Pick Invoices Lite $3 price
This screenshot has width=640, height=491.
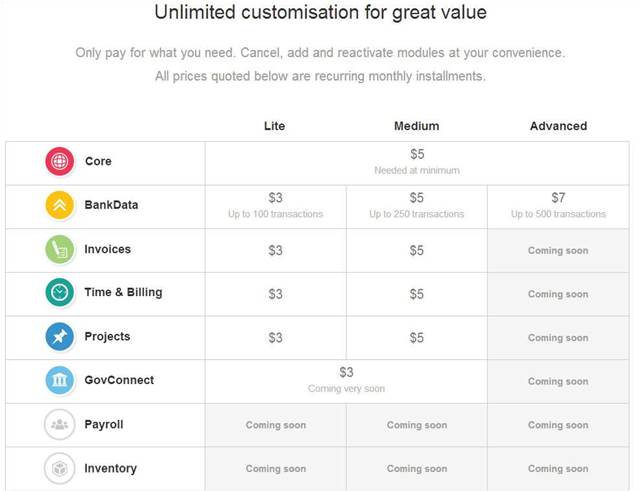tap(276, 250)
